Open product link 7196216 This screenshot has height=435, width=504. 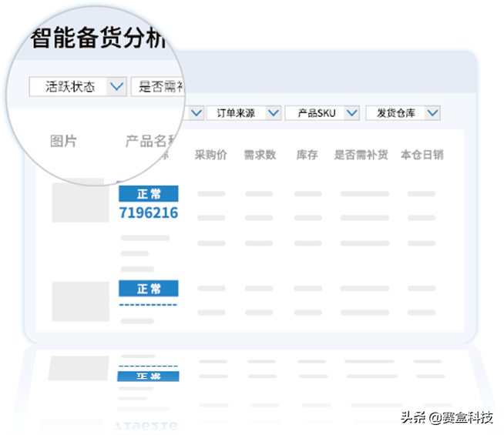(x=149, y=212)
